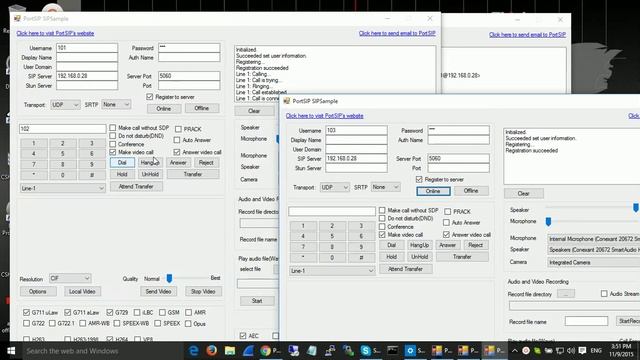Open Wireshark shark-fin icon in taskbar
Screen dimensions: 640x360
pyautogui.click(x=248, y=351)
